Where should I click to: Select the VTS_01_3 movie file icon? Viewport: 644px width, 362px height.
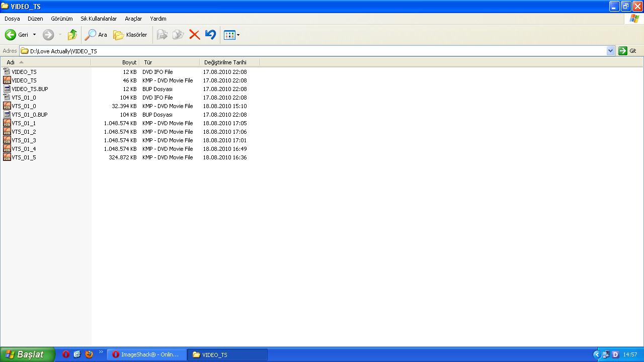coord(7,140)
